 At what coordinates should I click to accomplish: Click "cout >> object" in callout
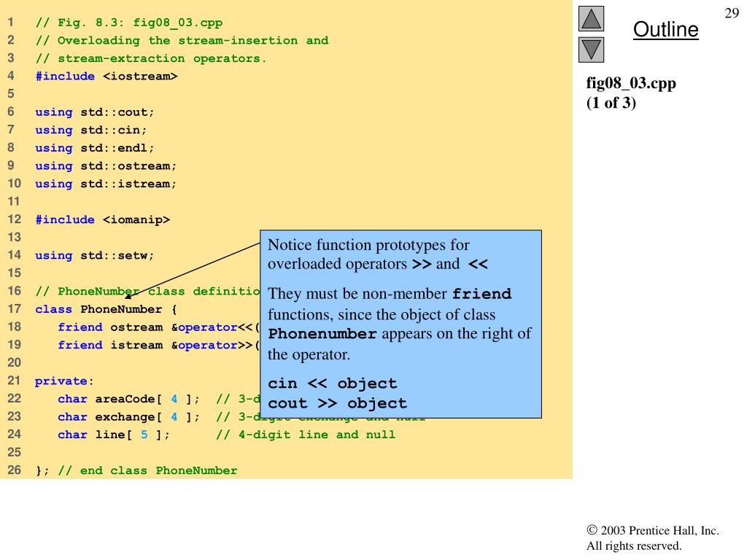[337, 403]
